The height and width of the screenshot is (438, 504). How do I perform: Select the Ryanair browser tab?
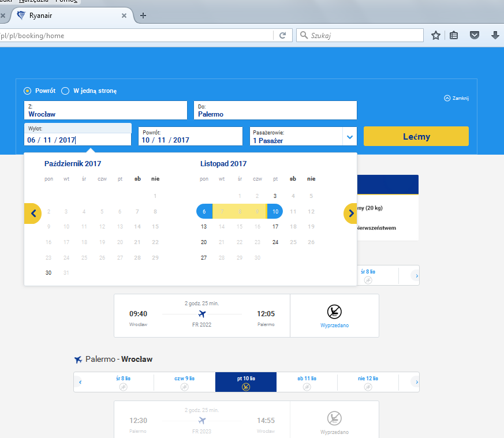tap(72, 16)
